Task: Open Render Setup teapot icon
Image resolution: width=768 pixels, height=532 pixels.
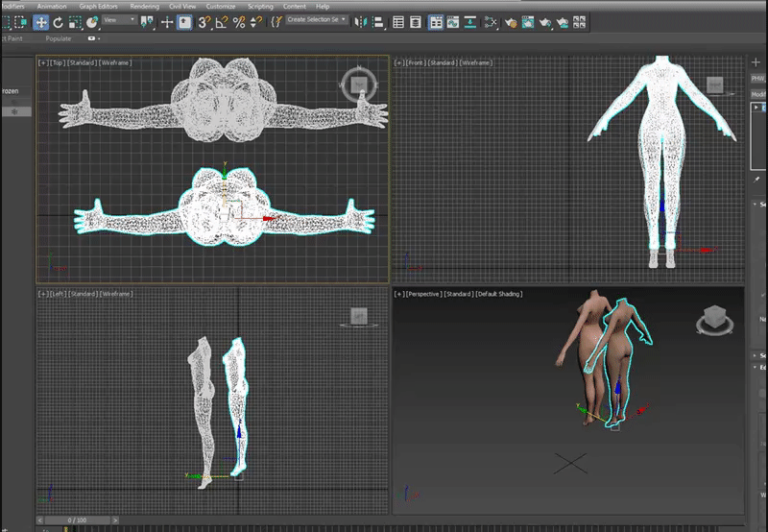Action: pos(512,21)
